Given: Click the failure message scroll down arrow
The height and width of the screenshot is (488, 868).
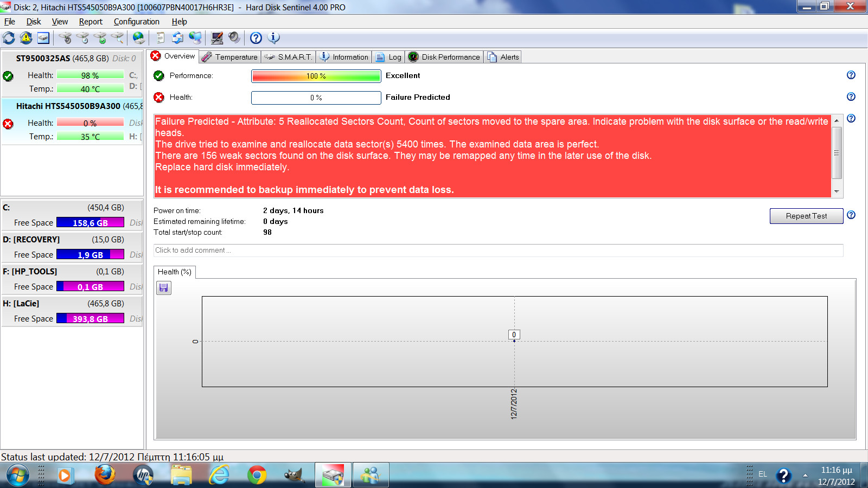Looking at the screenshot, I should tap(837, 191).
